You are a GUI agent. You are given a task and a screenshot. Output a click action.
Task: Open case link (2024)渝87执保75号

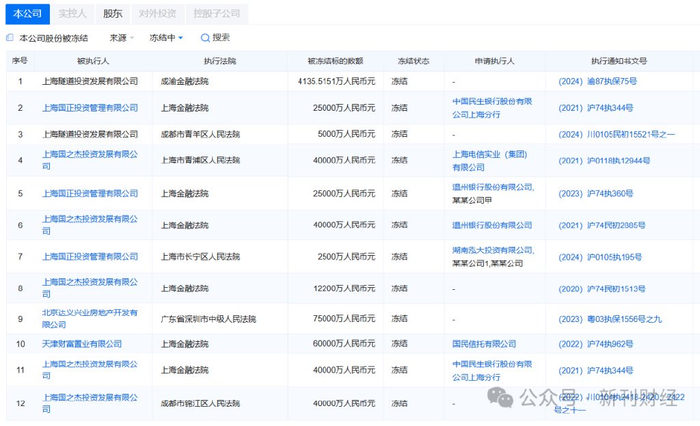597,81
